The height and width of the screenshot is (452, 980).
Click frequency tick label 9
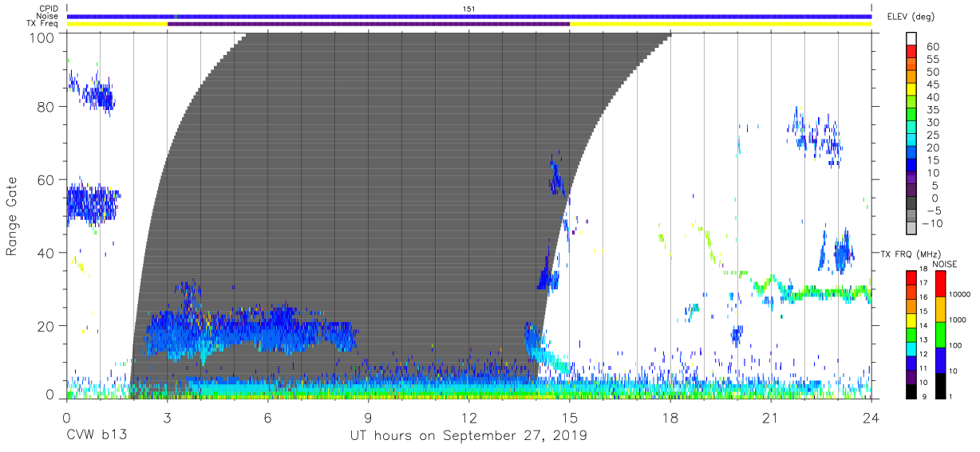click(923, 396)
